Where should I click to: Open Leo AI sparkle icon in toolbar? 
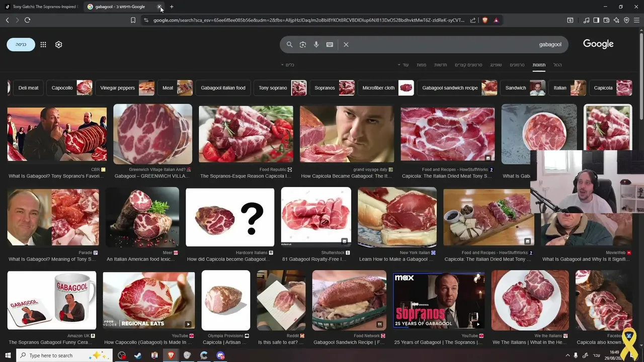[616, 20]
